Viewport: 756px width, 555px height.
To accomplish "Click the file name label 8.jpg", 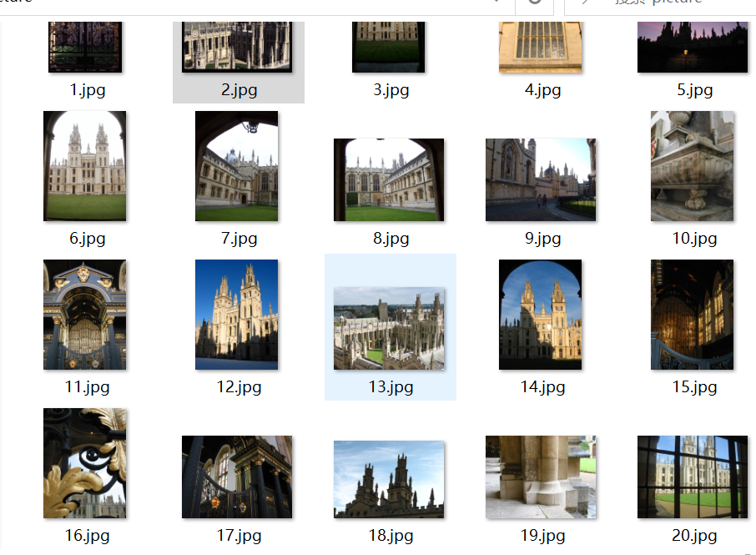I will 391,238.
